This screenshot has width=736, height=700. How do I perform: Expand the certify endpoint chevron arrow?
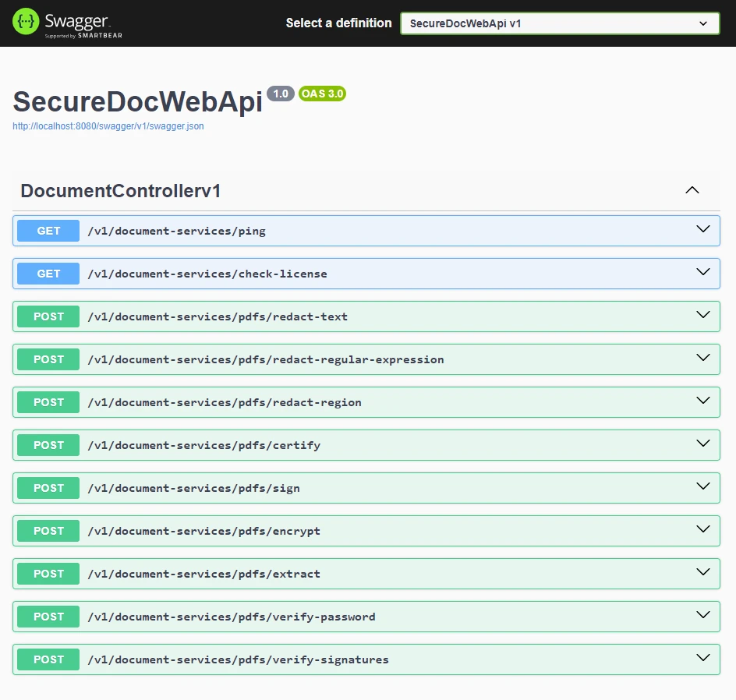pyautogui.click(x=702, y=444)
